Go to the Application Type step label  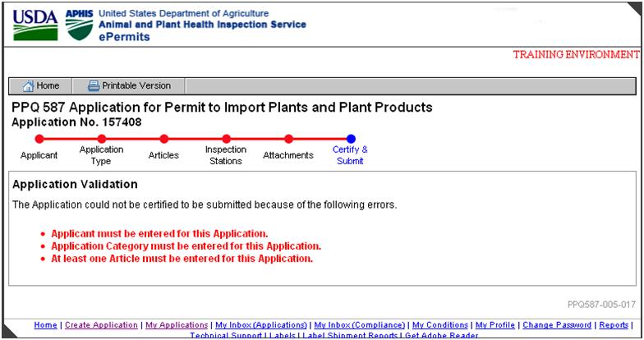pyautogui.click(x=101, y=155)
